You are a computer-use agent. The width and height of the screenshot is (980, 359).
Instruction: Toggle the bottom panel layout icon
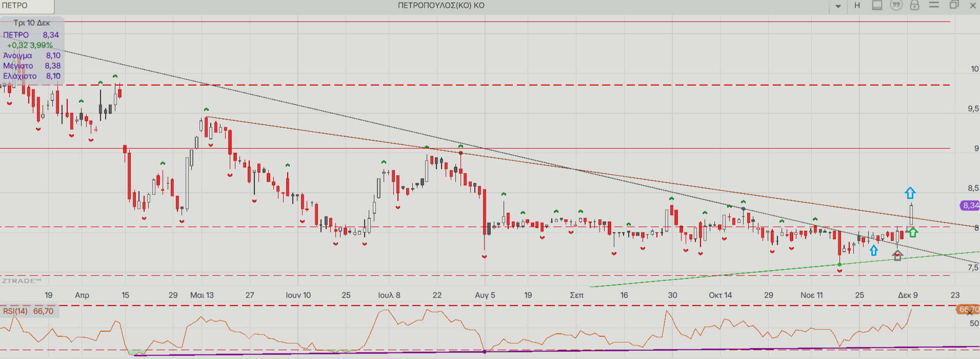[877, 5]
